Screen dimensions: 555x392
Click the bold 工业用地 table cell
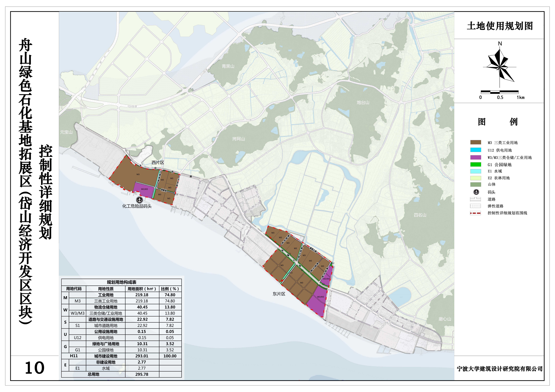point(106,295)
